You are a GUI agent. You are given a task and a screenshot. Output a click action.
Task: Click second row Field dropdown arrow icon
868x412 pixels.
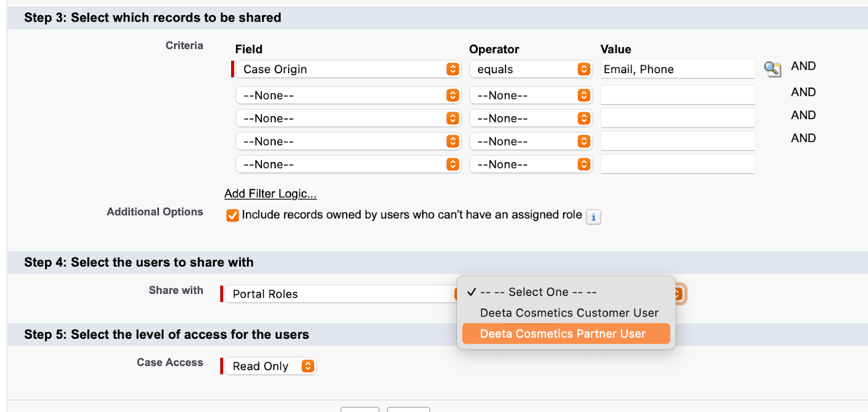(453, 95)
